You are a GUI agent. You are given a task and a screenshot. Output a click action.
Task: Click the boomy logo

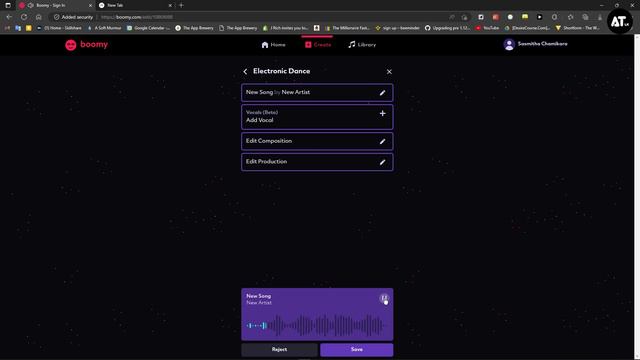(86, 44)
